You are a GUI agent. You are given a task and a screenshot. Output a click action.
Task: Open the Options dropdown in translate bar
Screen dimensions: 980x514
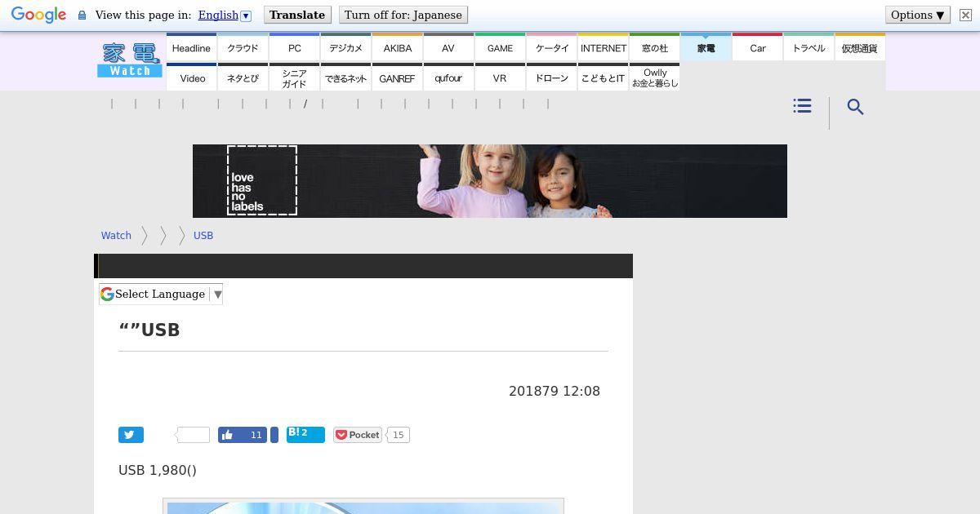(918, 15)
